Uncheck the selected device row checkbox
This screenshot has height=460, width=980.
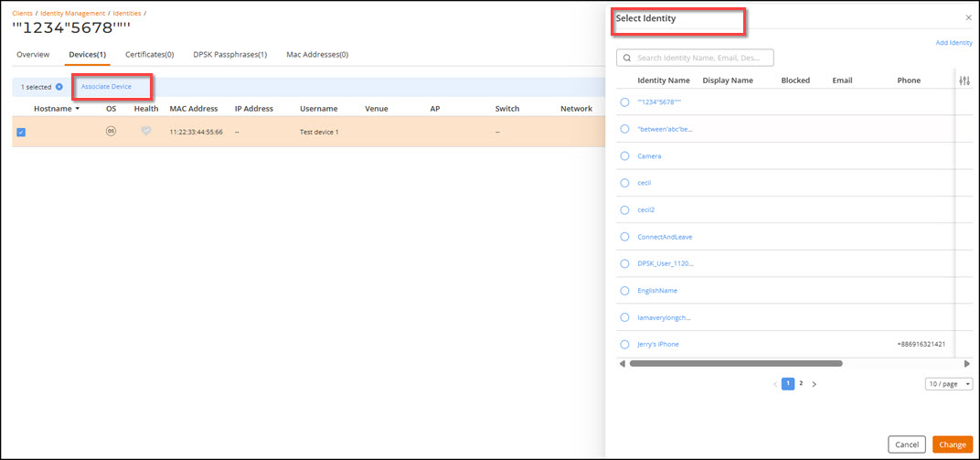point(21,133)
